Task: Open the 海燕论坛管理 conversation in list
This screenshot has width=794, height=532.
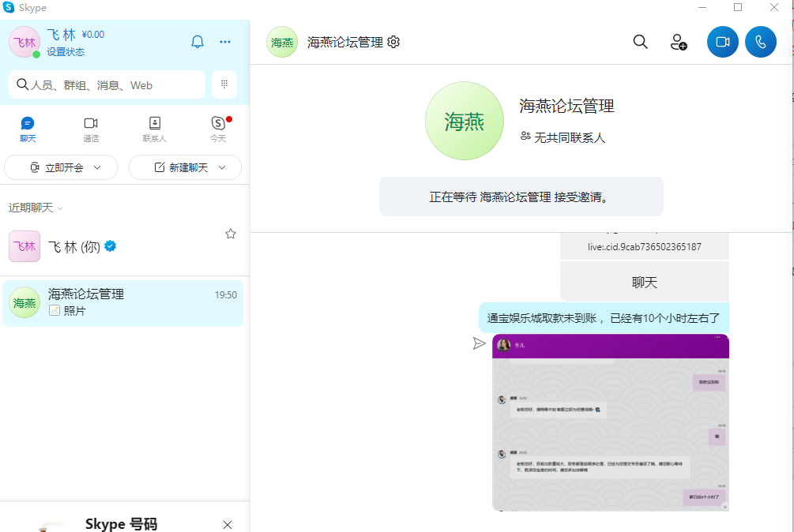Action: (122, 303)
